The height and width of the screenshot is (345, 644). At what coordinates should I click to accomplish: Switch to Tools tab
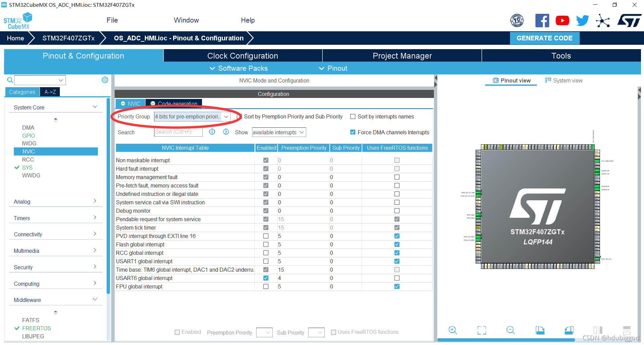click(561, 56)
